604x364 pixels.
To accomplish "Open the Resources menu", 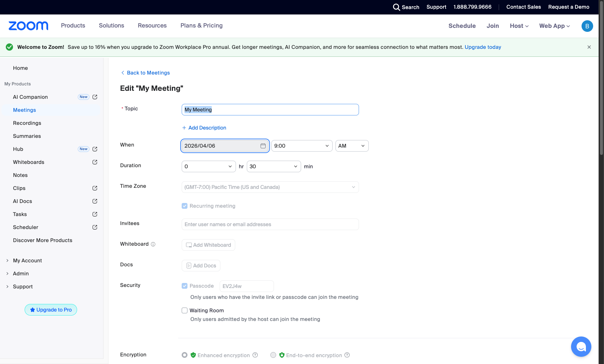I will tap(152, 26).
